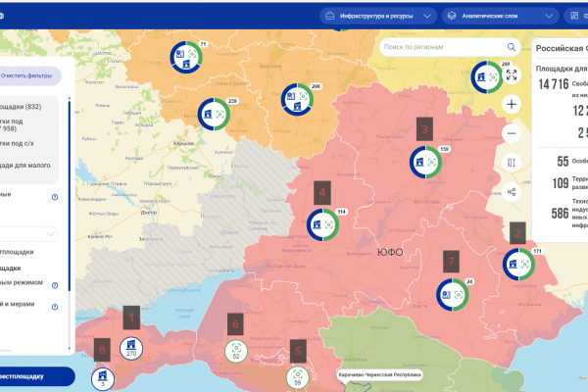Click the 586 figure in right panel
This screenshot has width=588, height=392.
561,214
